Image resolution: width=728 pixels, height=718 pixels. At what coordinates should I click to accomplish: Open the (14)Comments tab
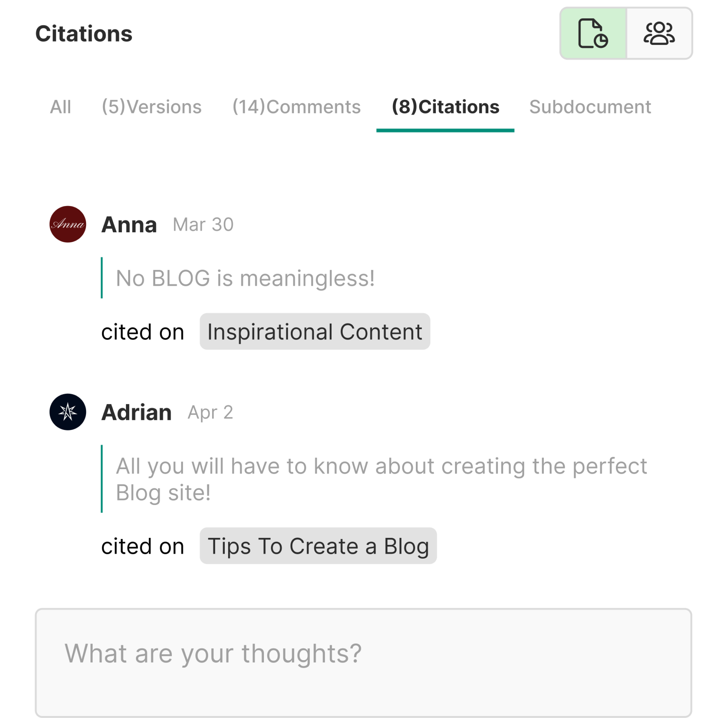point(297,107)
